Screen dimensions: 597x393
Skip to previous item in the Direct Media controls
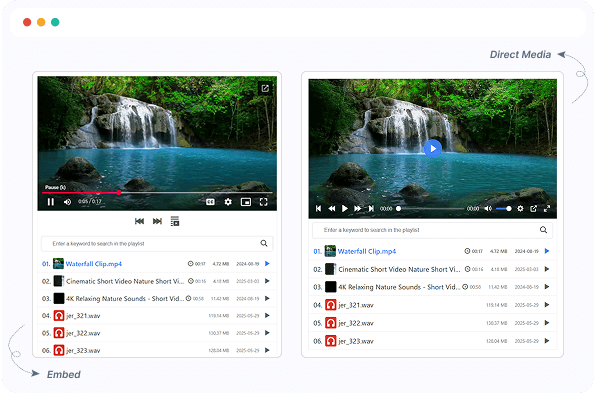[x=318, y=208]
